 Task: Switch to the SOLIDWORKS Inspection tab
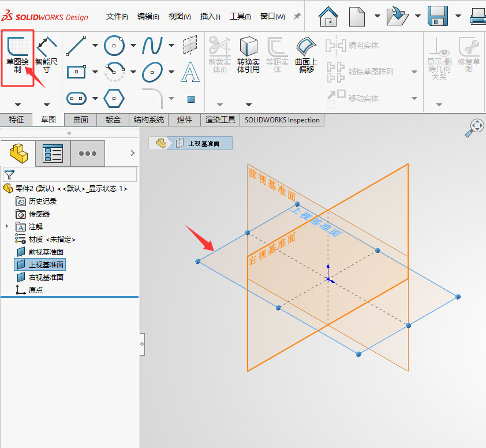282,120
